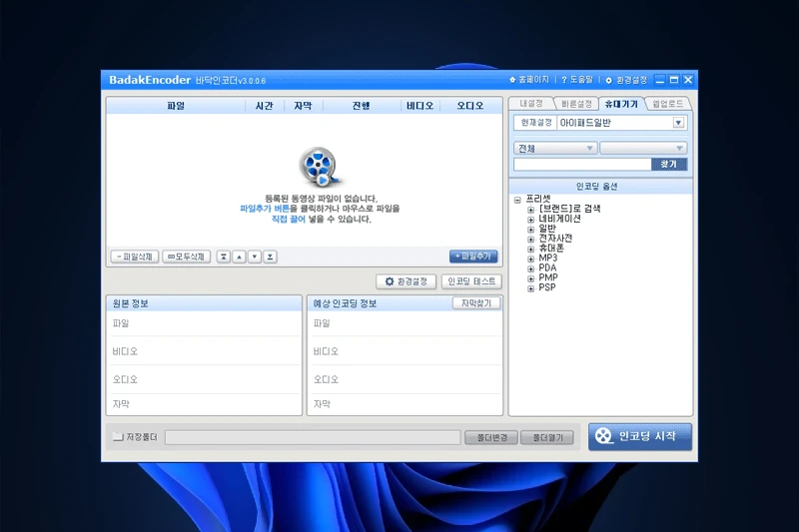Open 도움말 help in the title bar
799x532 pixels.
[578, 79]
